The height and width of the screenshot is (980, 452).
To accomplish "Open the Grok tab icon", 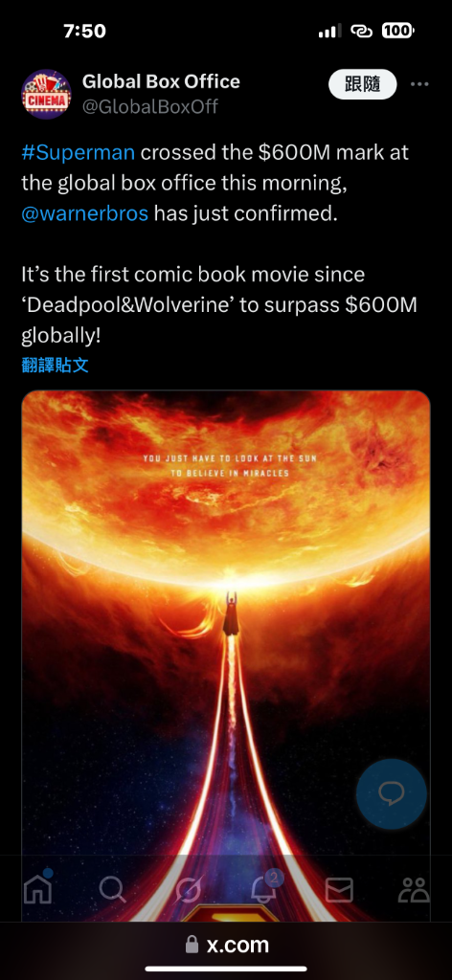I will click(x=188, y=889).
